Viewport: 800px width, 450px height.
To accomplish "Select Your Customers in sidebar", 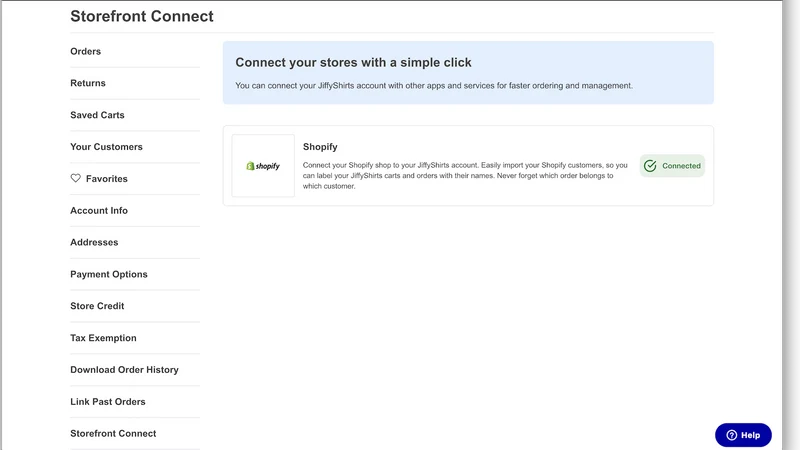I will [x=106, y=147].
